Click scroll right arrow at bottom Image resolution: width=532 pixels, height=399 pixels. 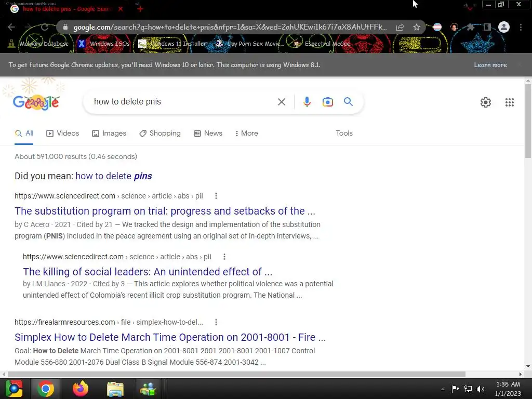[x=521, y=374]
